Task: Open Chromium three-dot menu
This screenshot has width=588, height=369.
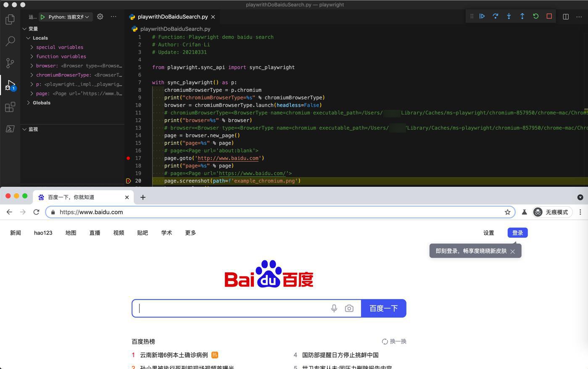Action: tap(580, 212)
